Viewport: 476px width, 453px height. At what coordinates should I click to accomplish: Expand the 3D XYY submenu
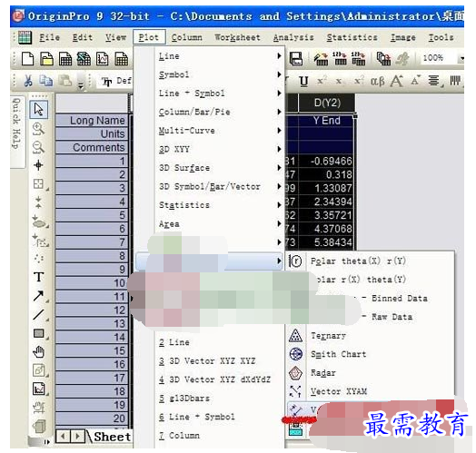tap(210, 149)
